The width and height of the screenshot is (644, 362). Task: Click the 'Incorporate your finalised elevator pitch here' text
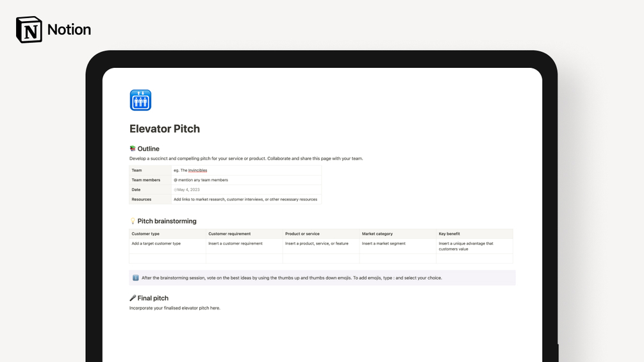tap(174, 308)
